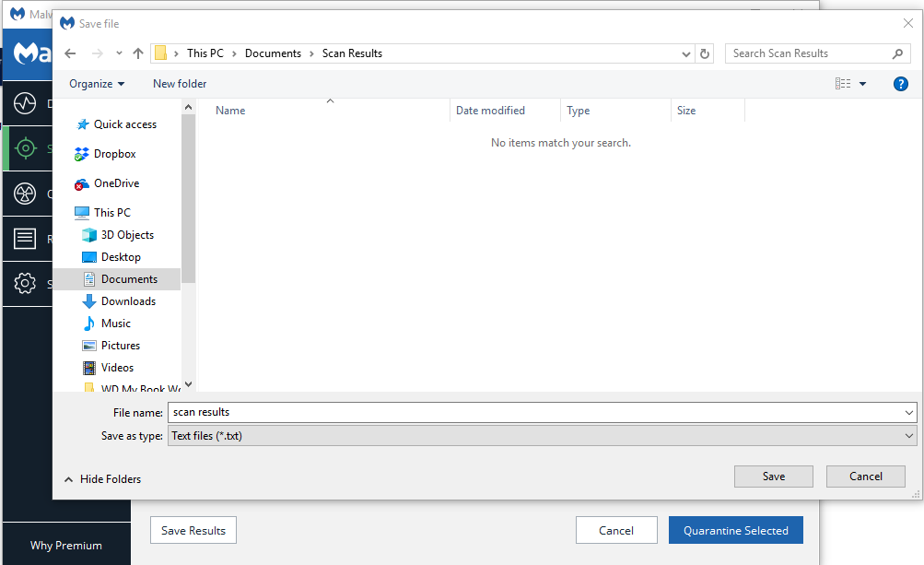The width and height of the screenshot is (924, 565).
Task: Expand the Save as type dropdown
Action: coord(909,436)
